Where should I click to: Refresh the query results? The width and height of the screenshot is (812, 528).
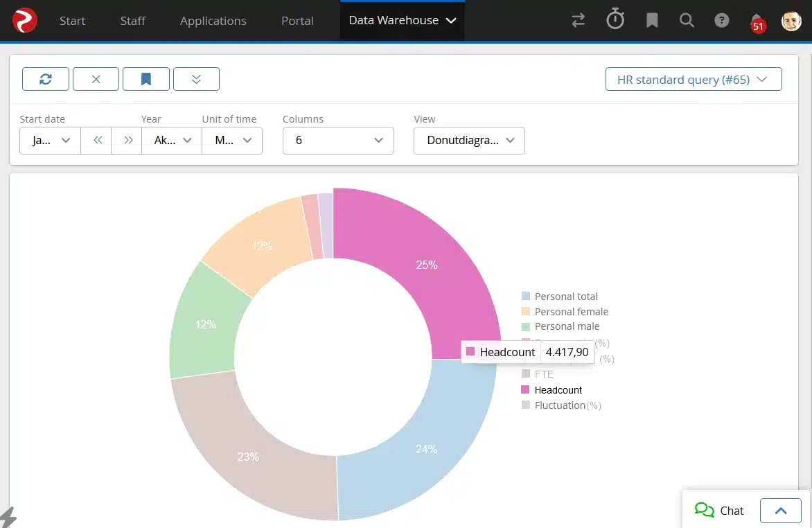pos(45,78)
